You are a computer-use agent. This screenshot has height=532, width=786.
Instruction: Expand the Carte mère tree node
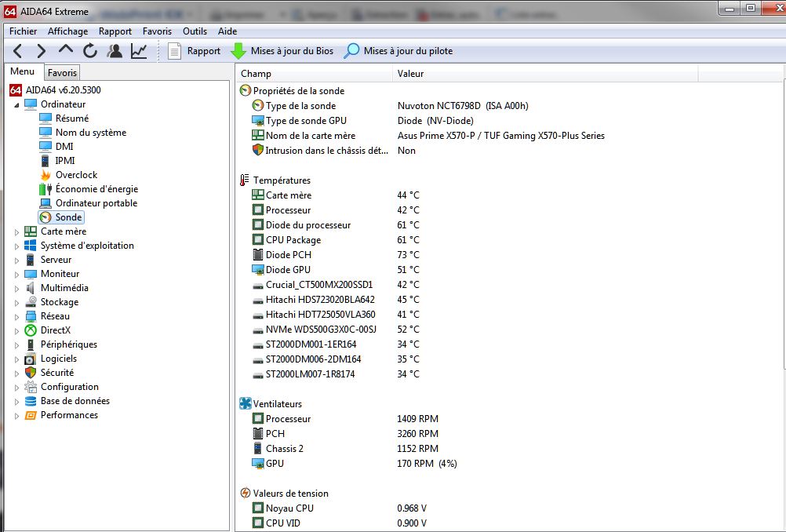[16, 232]
